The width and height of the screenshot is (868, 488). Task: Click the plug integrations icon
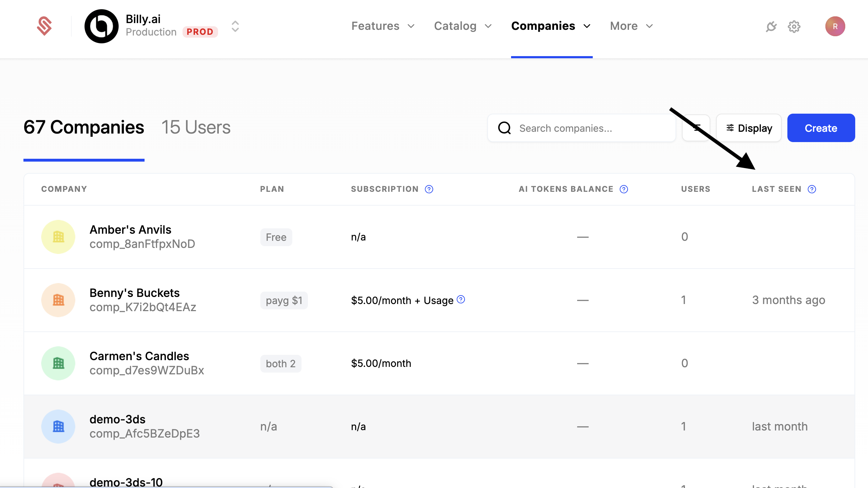click(x=771, y=27)
